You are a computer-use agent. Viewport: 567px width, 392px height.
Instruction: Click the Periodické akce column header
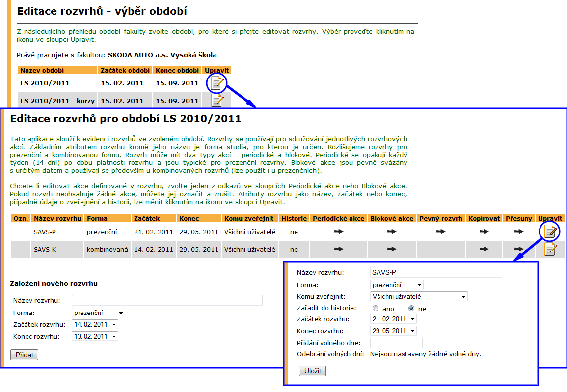[x=338, y=219]
